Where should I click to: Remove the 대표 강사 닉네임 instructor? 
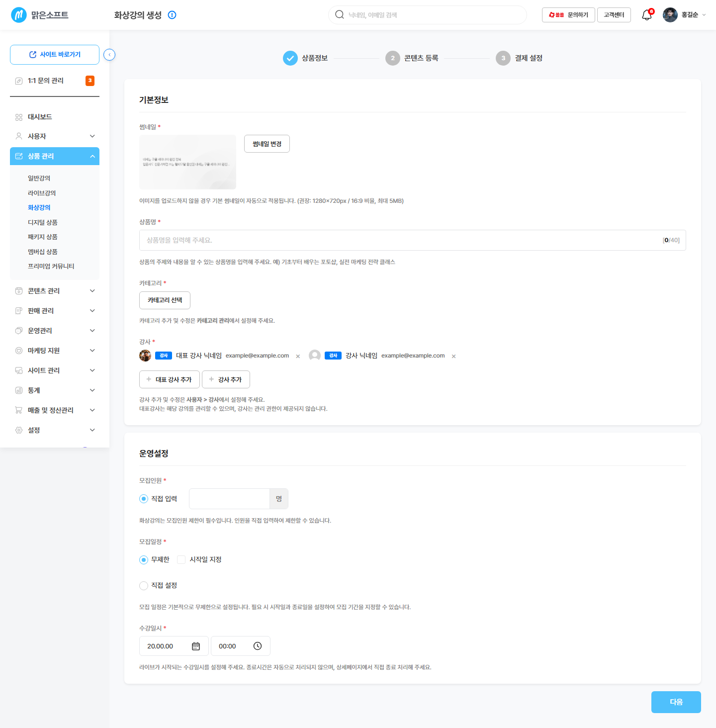[298, 356]
